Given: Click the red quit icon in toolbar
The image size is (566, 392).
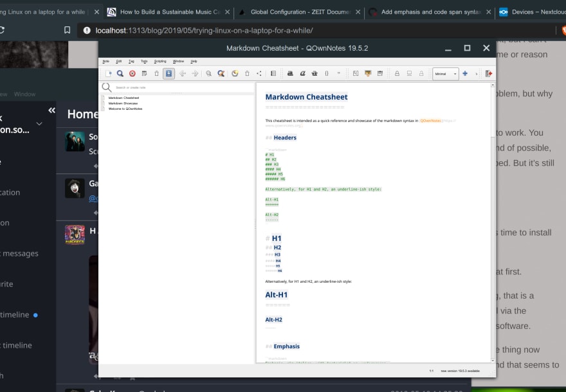Looking at the screenshot, I should (x=489, y=73).
